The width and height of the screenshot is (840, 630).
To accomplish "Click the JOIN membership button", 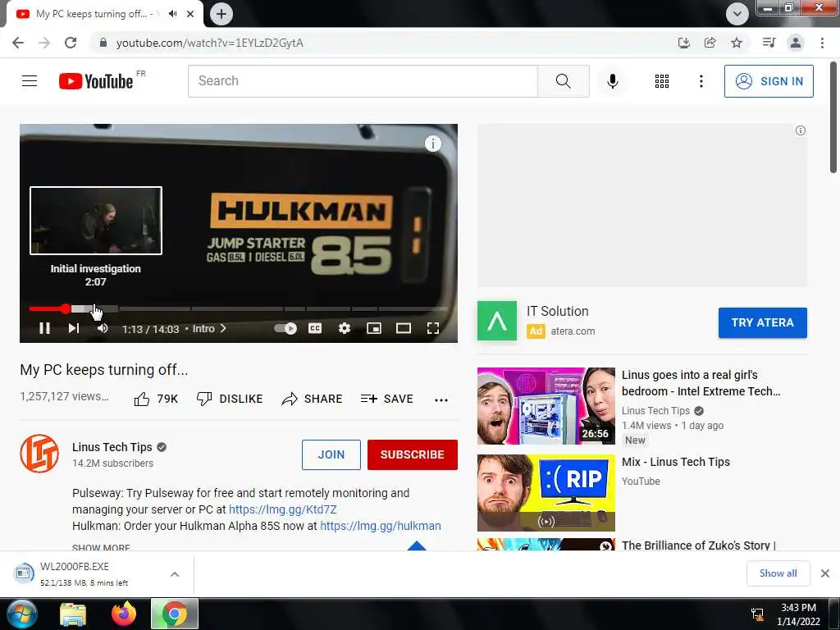I will tap(331, 454).
